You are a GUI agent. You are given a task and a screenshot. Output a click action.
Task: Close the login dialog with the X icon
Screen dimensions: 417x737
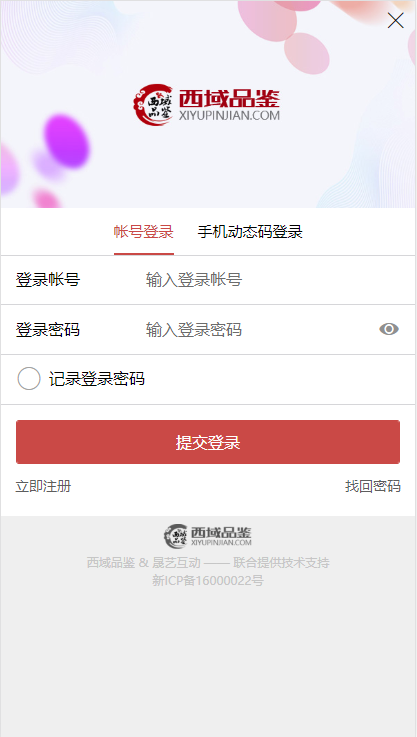395,20
